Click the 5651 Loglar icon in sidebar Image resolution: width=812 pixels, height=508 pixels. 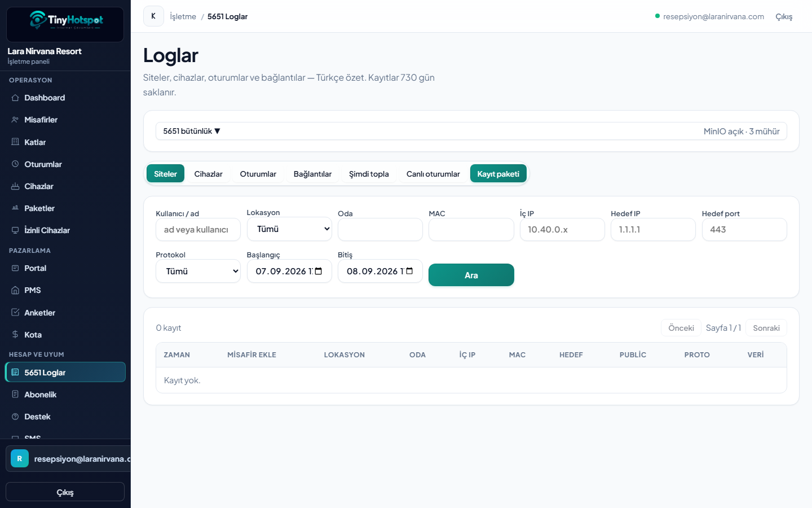tap(15, 373)
